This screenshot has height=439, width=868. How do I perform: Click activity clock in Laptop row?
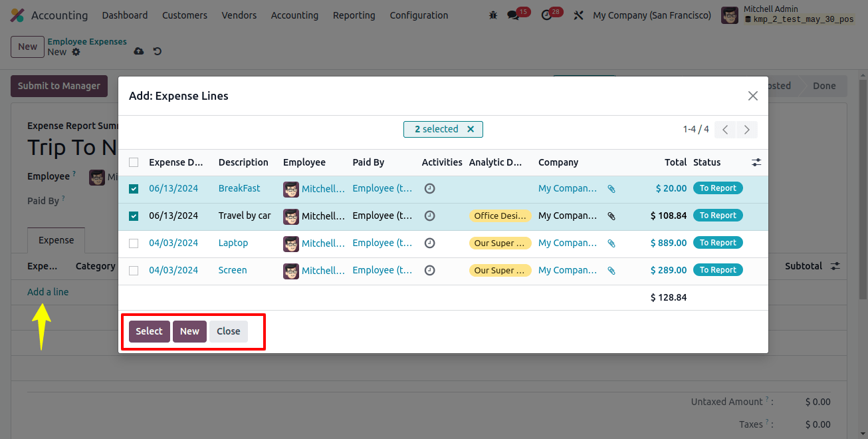430,243
